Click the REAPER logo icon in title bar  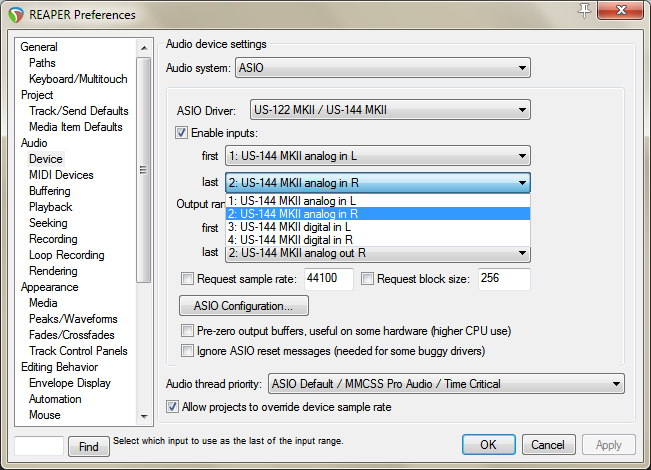tap(16, 15)
